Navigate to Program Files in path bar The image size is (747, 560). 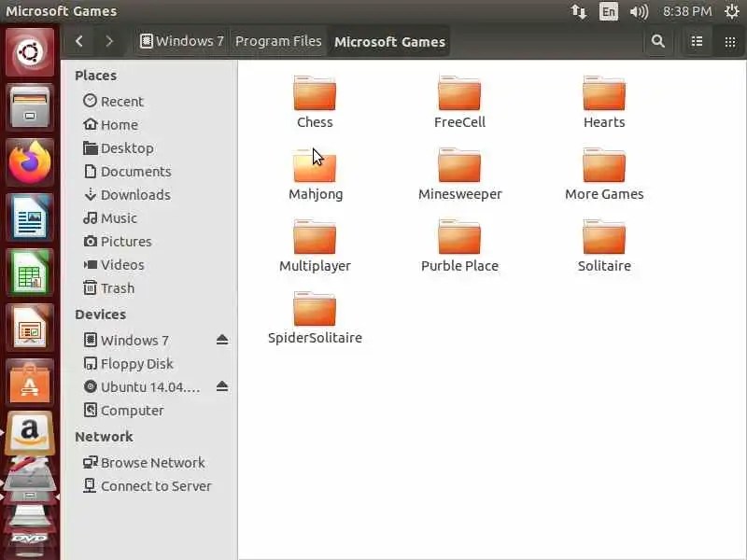coord(278,41)
